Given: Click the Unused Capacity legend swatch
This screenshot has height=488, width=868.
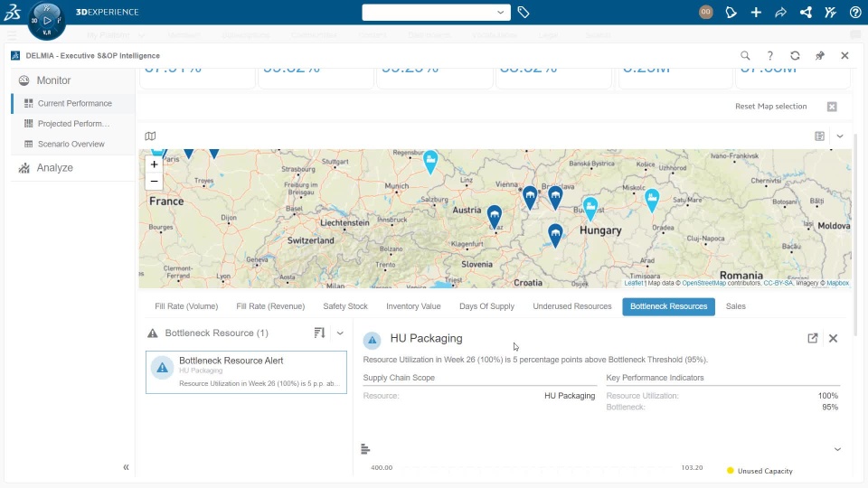Looking at the screenshot, I should tap(731, 471).
